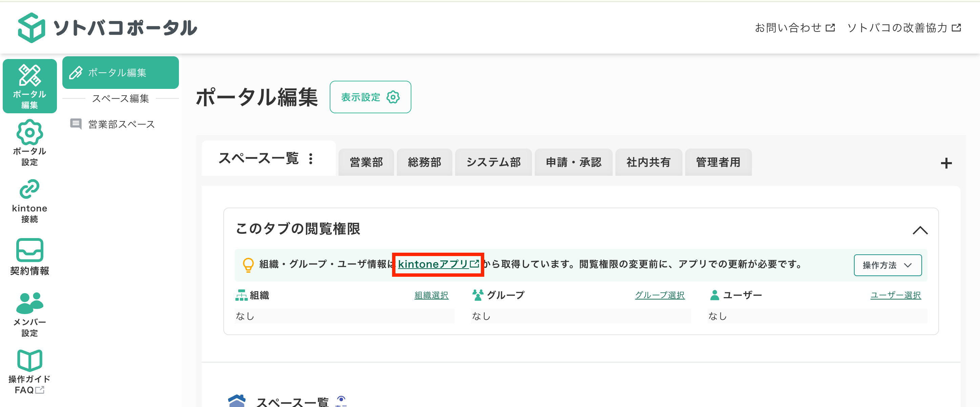Open ポータル編集 sidebar icon
The image size is (980, 407).
pyautogui.click(x=29, y=86)
